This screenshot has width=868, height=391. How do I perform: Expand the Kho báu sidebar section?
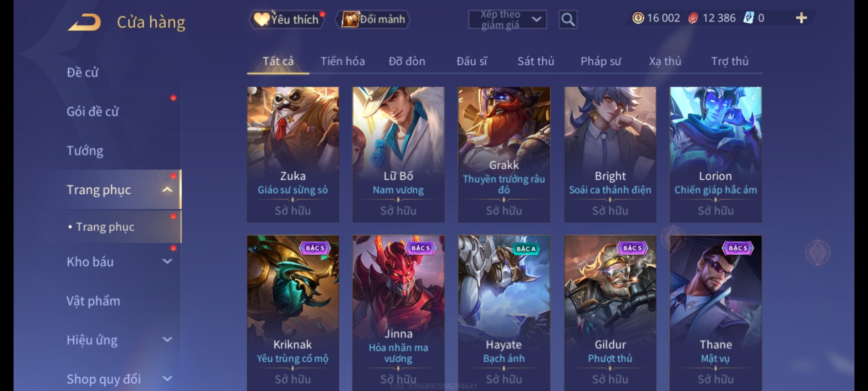coord(167,261)
